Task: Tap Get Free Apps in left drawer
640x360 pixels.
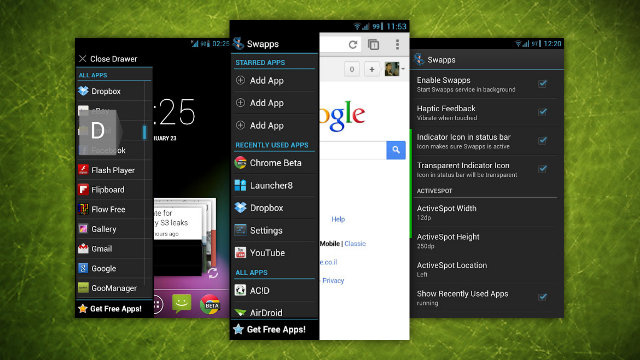Action: click(115, 309)
